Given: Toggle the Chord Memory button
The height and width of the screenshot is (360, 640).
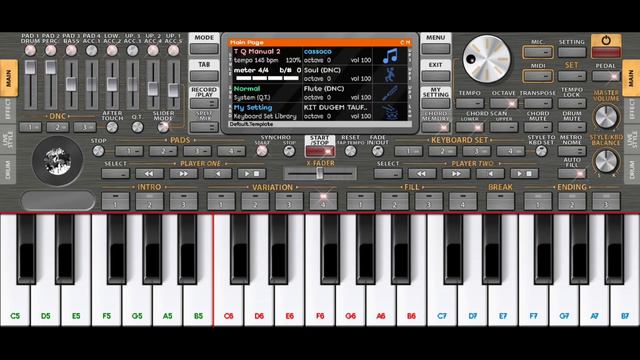Looking at the screenshot, I should click(436, 127).
